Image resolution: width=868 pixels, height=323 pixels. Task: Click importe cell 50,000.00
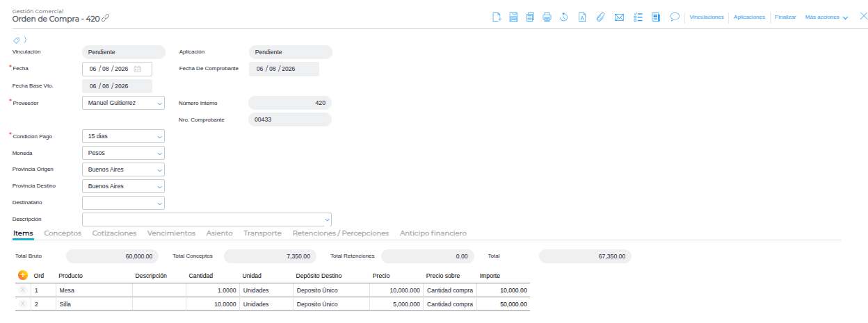[503, 304]
